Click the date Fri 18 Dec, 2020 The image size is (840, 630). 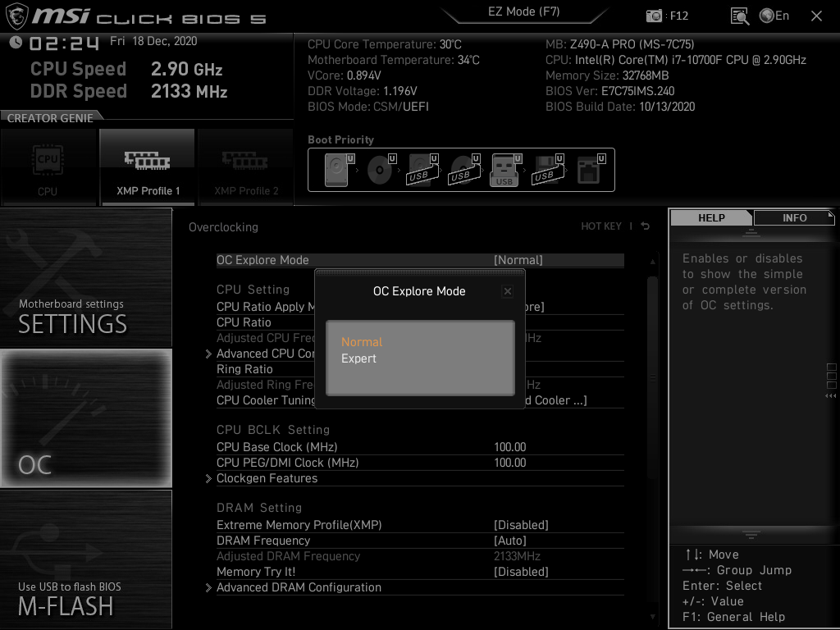[x=153, y=41]
